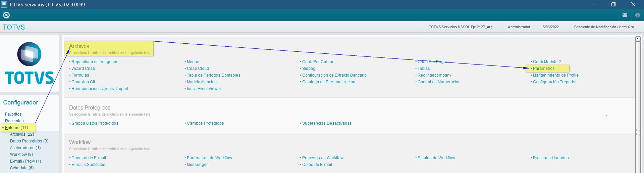Open Favoritos in the sidebar
The height and width of the screenshot is (173, 644).
click(13, 114)
